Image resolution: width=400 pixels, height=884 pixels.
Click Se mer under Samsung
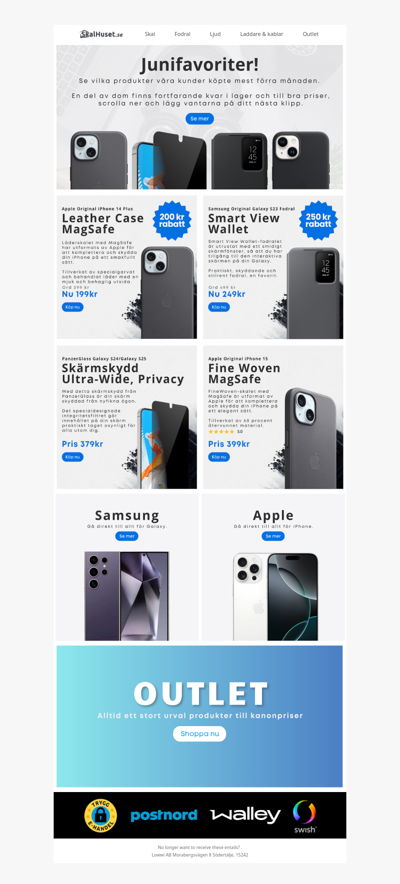[x=127, y=536]
